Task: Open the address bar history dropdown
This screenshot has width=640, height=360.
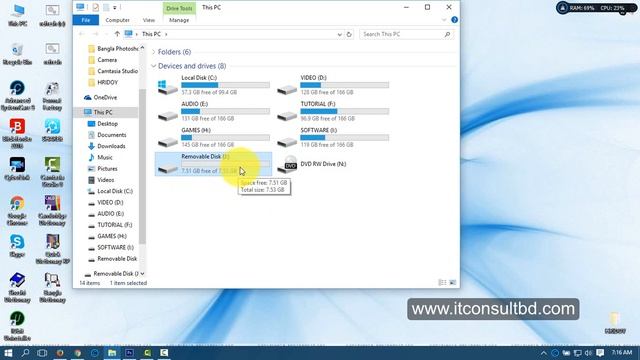Action: click(339, 34)
